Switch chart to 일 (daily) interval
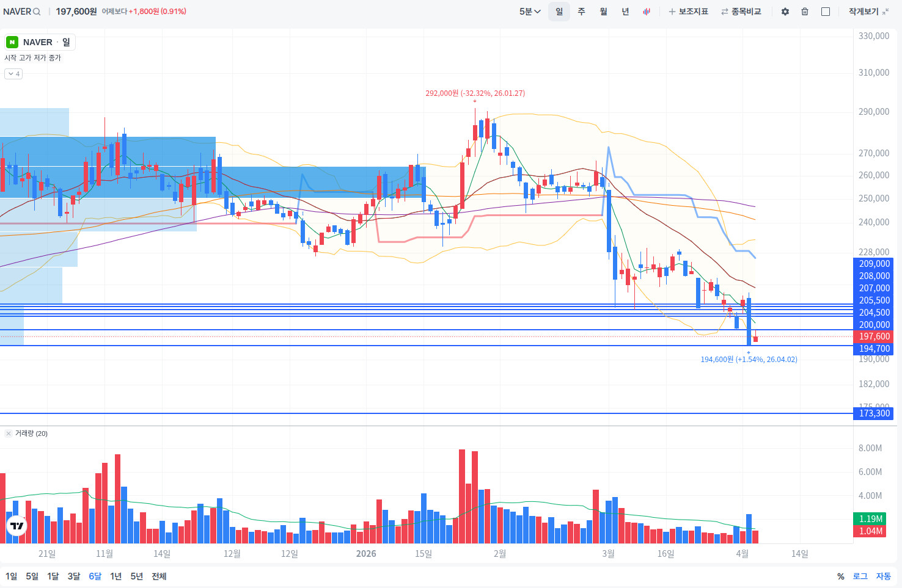 (x=559, y=12)
